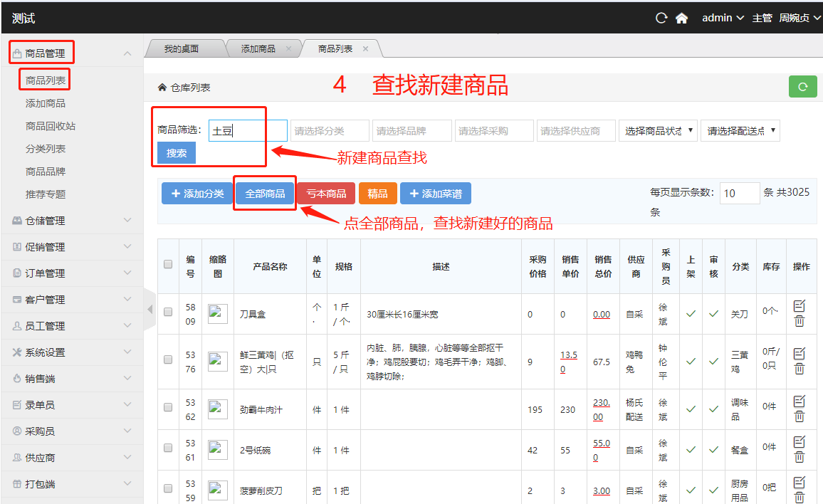The image size is (823, 504).
Task: Click the 搜索 button
Action: [177, 153]
